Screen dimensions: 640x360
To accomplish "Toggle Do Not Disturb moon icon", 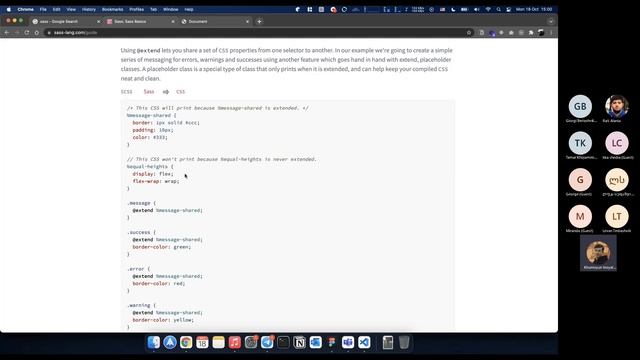I will [x=453, y=9].
